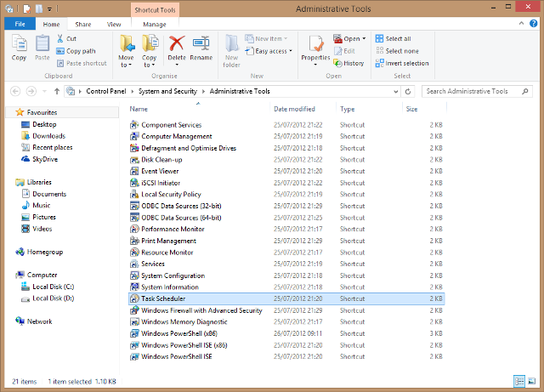
Task: Switch to the Manage ribbon tab
Action: (155, 25)
